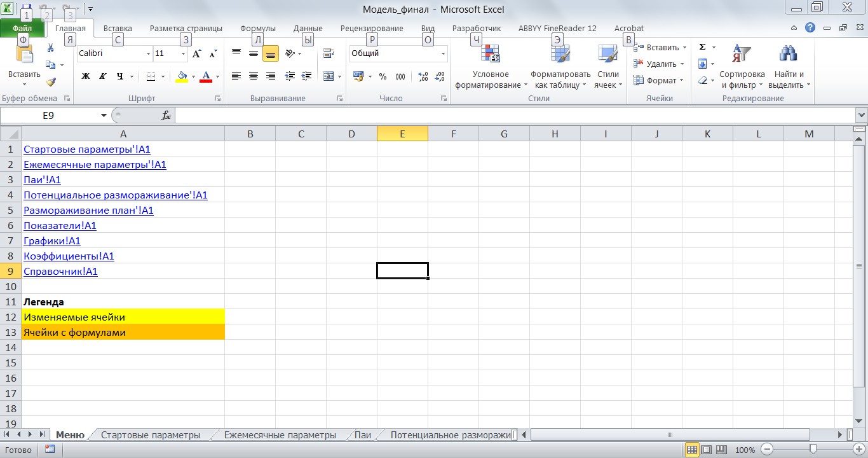Open Стили ячеек gallery
Screen dimensions: 868x458
[x=608, y=66]
